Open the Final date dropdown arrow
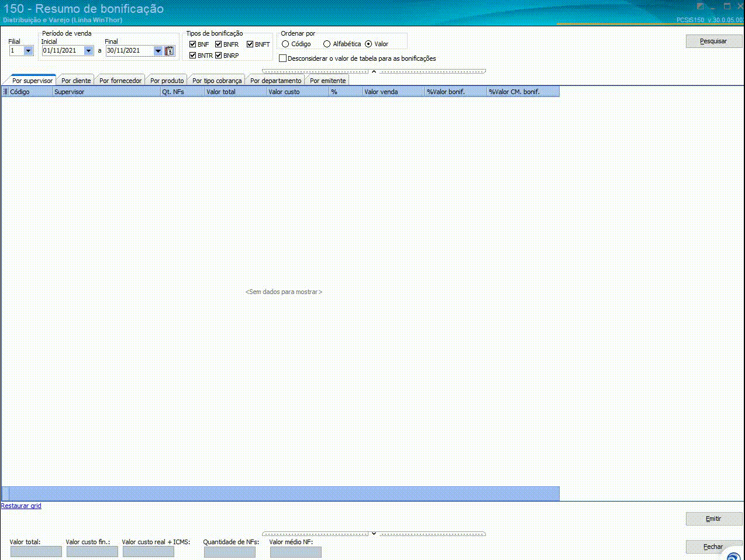This screenshot has height=560, width=745. click(158, 51)
